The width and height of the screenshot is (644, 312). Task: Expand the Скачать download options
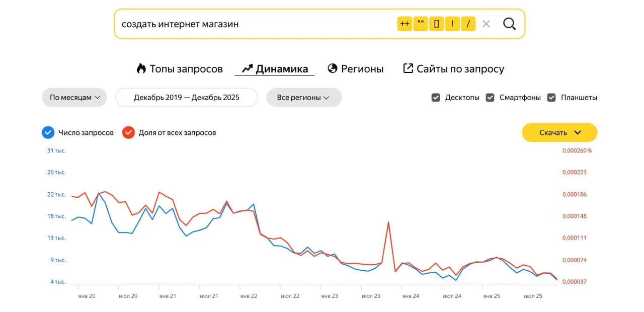click(x=559, y=132)
